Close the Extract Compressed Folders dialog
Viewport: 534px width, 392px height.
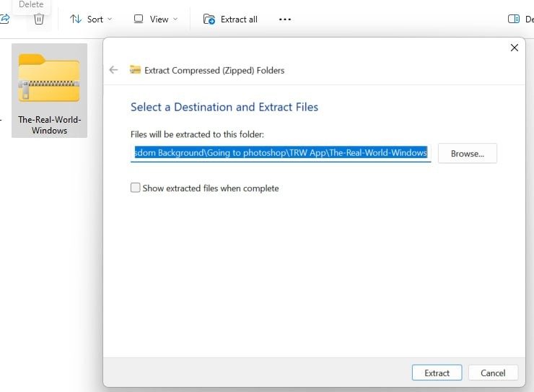point(515,48)
